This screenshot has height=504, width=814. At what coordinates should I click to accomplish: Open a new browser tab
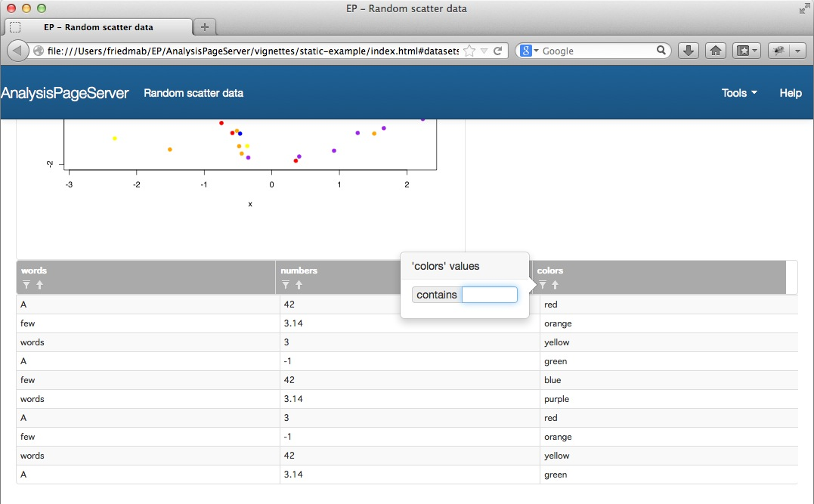tap(204, 26)
